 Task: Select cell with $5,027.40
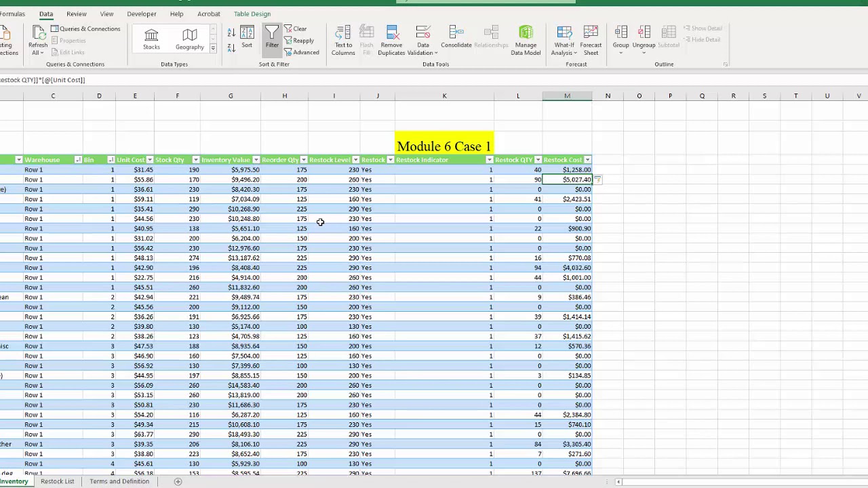tap(567, 180)
